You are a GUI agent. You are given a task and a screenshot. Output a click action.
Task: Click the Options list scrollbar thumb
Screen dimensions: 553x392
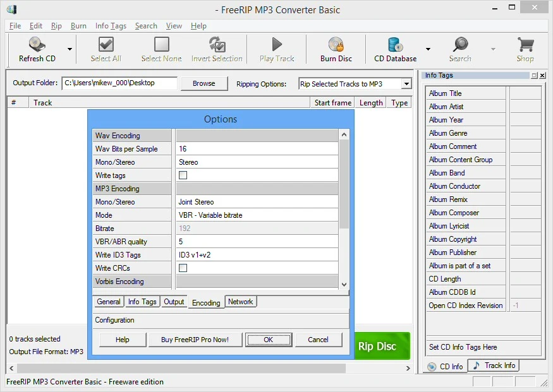tap(344, 184)
